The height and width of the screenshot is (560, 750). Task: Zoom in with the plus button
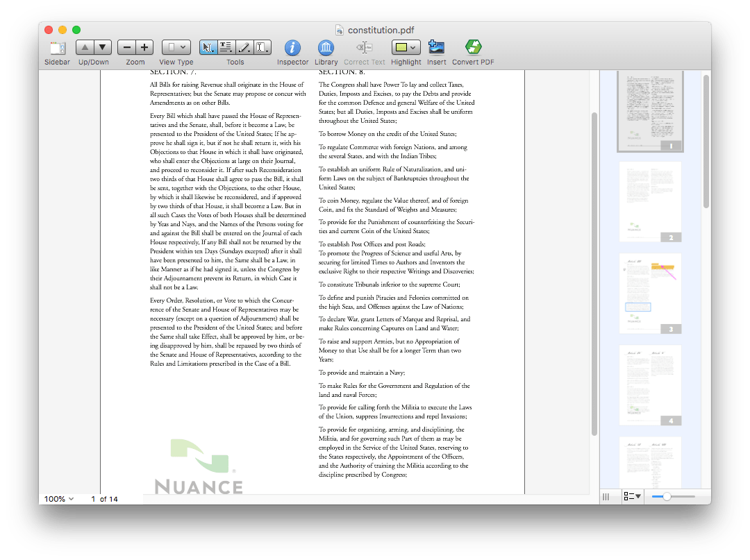(144, 47)
